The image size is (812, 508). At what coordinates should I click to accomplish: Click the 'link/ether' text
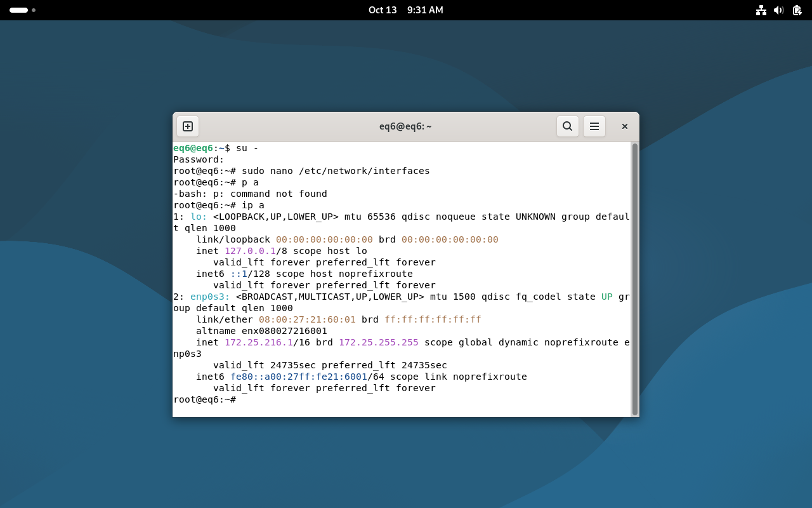pos(225,319)
